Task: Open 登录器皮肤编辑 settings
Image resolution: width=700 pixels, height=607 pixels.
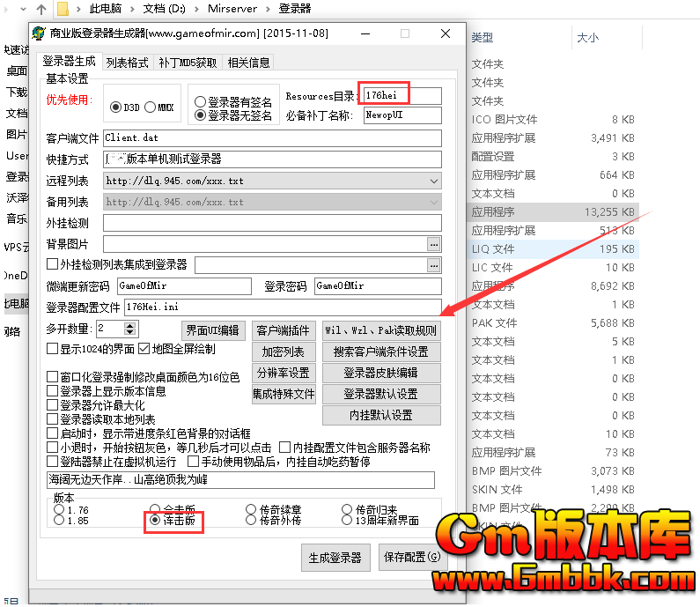Action: (380, 373)
